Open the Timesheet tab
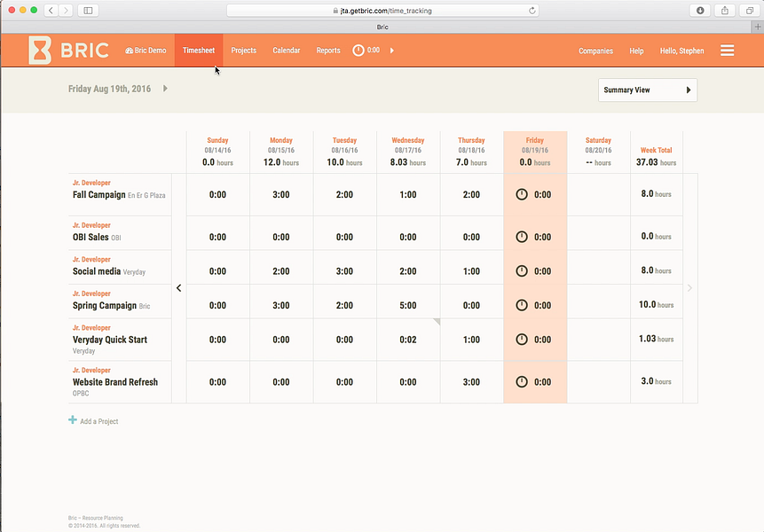This screenshot has height=532, width=764. (x=199, y=51)
